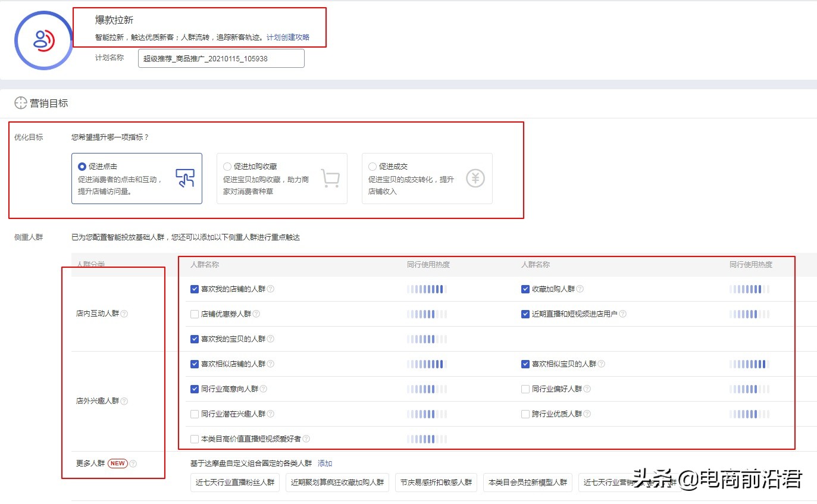Click the heat bar beside 收藏加购人群
Viewport: 817px width, 504px height.
click(749, 289)
